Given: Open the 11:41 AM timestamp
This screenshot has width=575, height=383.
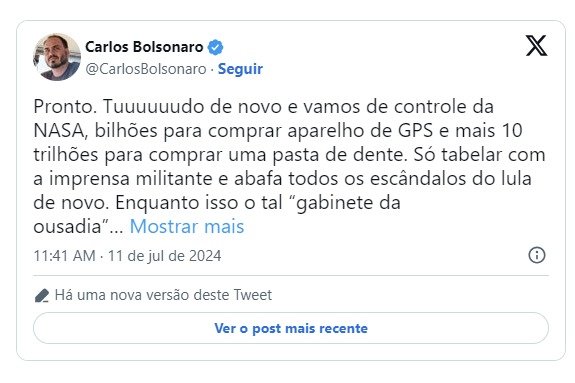Looking at the screenshot, I should click(x=65, y=256).
